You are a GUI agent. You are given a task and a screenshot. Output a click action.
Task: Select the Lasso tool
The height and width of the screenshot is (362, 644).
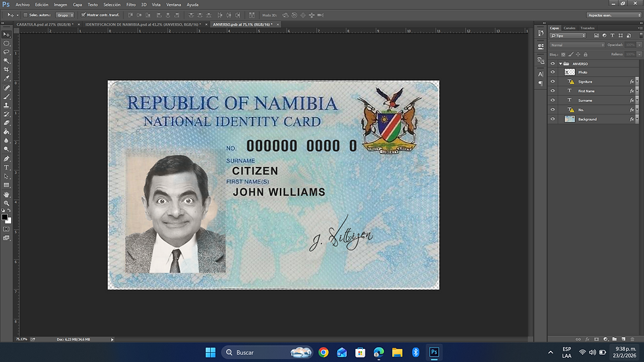(x=6, y=52)
